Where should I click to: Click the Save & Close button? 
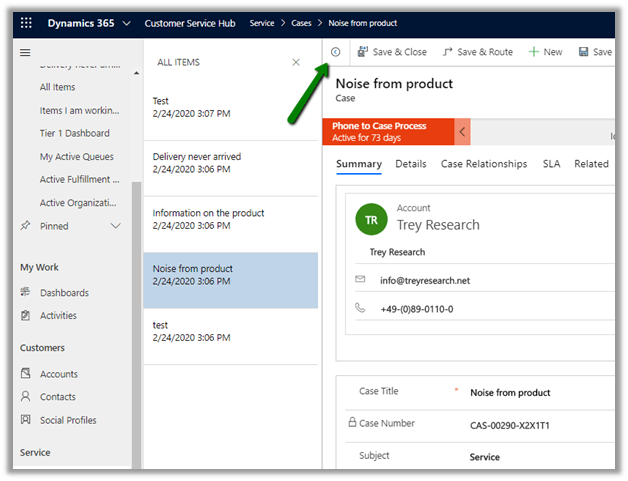[392, 52]
